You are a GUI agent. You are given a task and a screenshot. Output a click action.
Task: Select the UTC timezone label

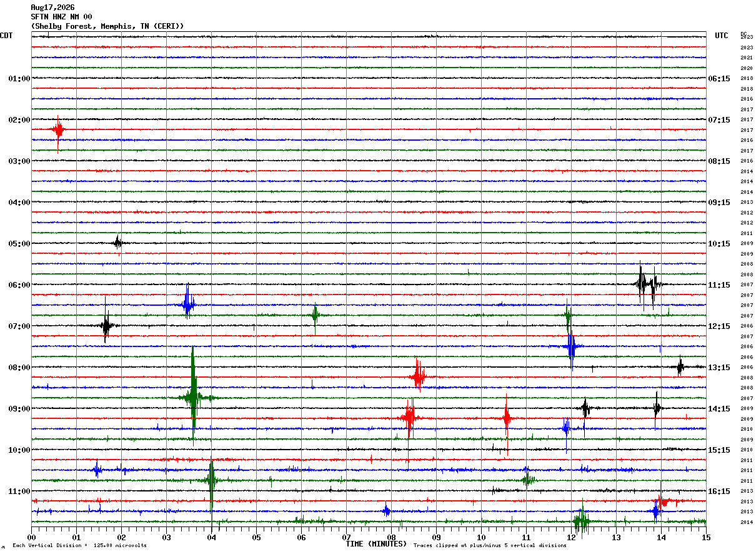[722, 36]
